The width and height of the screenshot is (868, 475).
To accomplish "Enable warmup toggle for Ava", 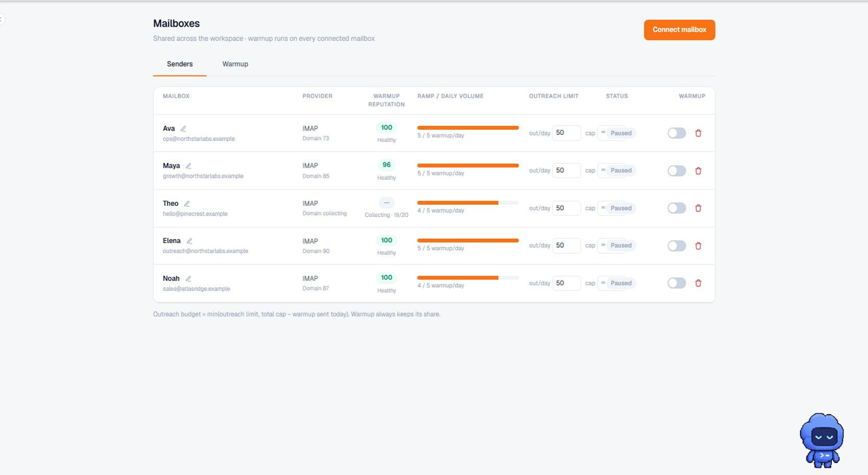I will tap(677, 133).
